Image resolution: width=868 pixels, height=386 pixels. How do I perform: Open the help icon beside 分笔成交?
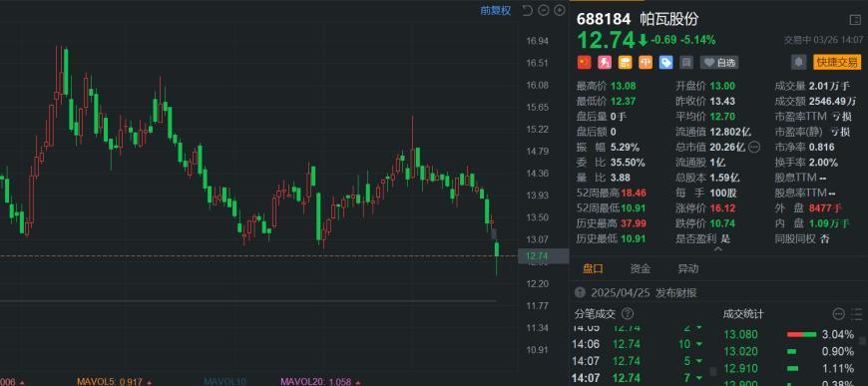[x=628, y=314]
